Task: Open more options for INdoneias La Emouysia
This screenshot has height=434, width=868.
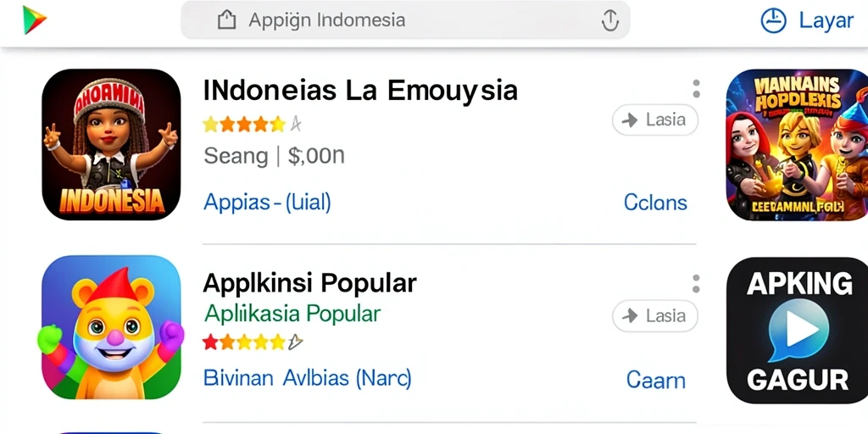Action: (x=696, y=88)
